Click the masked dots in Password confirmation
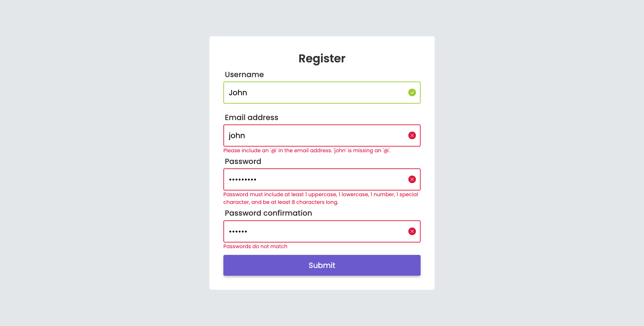The height and width of the screenshot is (326, 644). (238, 231)
